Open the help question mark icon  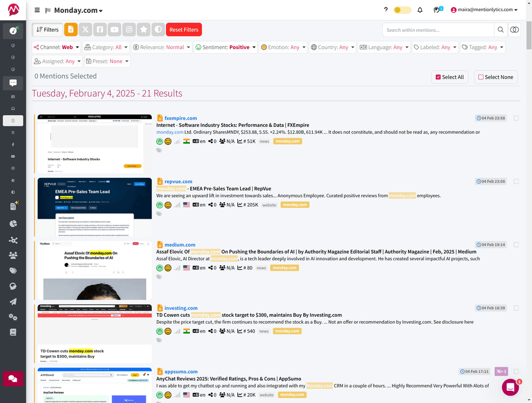click(x=385, y=10)
